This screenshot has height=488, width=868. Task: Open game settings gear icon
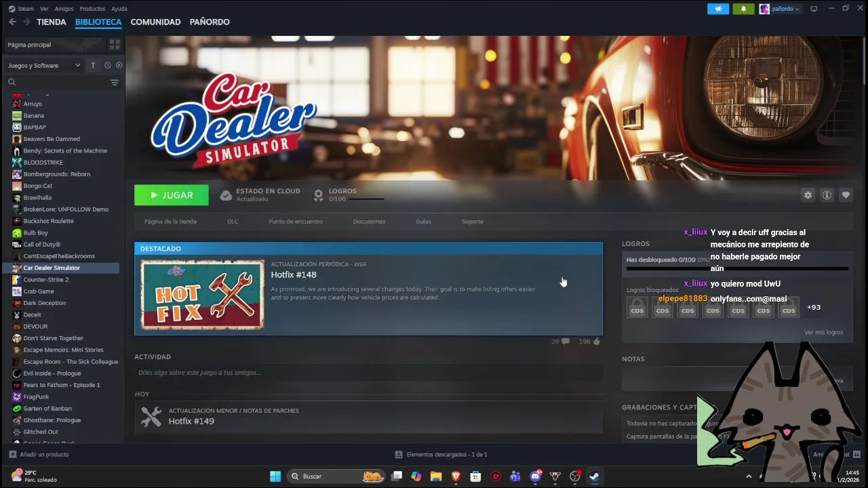[x=808, y=195]
